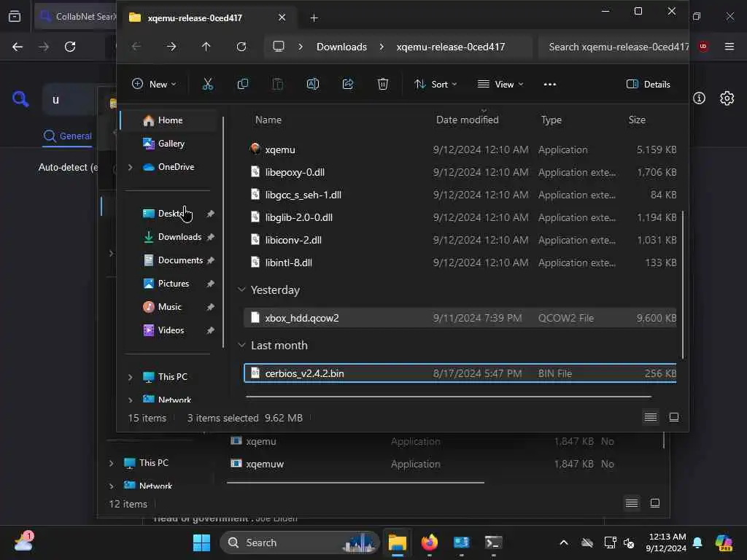Open Downloads in the navigation pane
Image resolution: width=747 pixels, height=560 pixels.
[179, 237]
